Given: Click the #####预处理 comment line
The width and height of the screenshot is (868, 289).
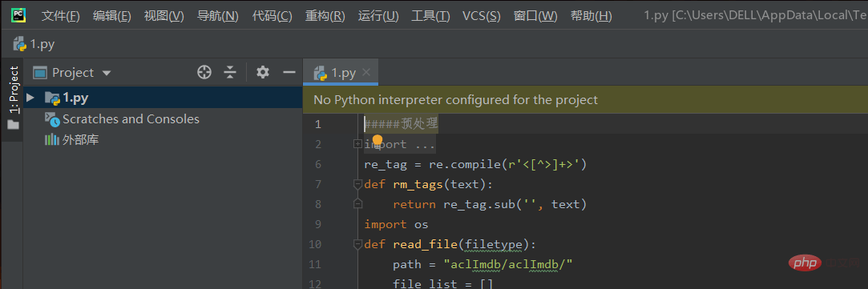Looking at the screenshot, I should point(401,124).
